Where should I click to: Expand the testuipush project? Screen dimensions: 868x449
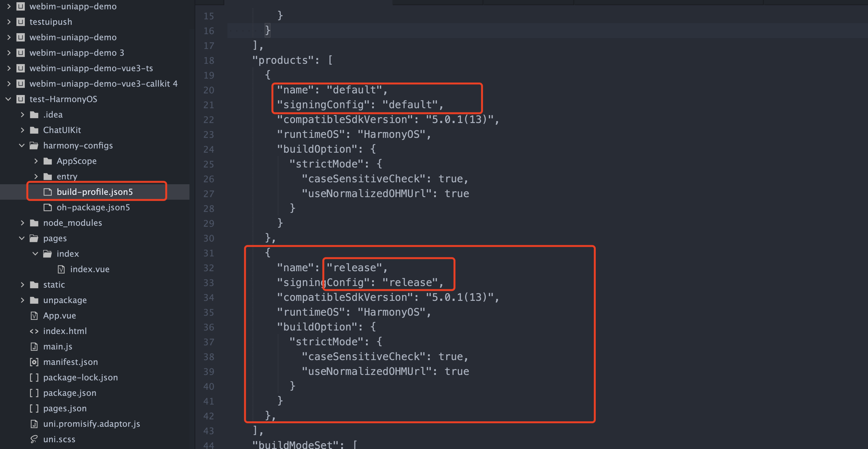(x=9, y=22)
